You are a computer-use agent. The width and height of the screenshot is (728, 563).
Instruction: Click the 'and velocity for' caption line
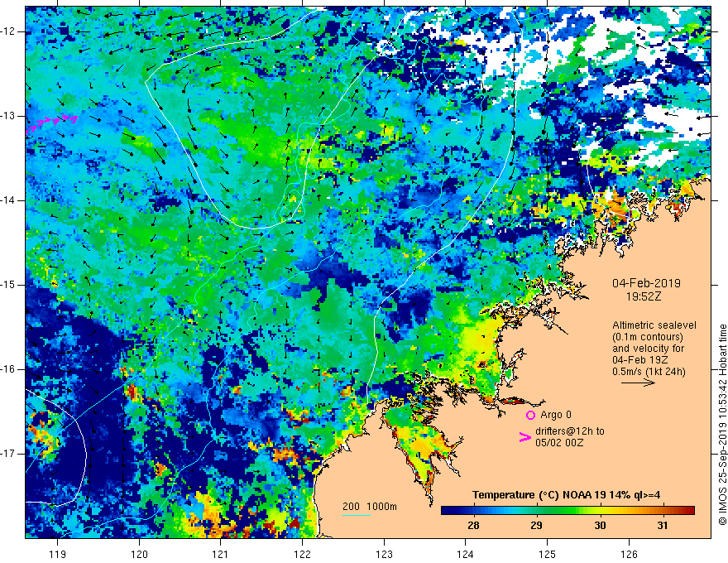click(648, 349)
